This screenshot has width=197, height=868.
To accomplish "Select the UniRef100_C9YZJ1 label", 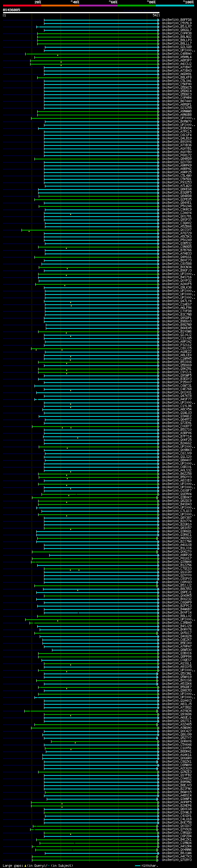I will click(x=177, y=372).
